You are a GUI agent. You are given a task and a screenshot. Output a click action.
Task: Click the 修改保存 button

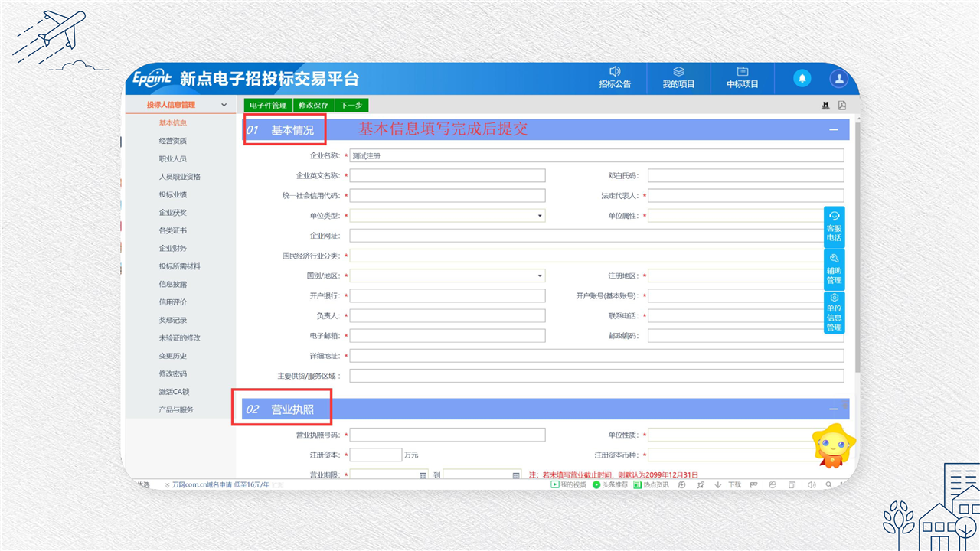pyautogui.click(x=313, y=105)
